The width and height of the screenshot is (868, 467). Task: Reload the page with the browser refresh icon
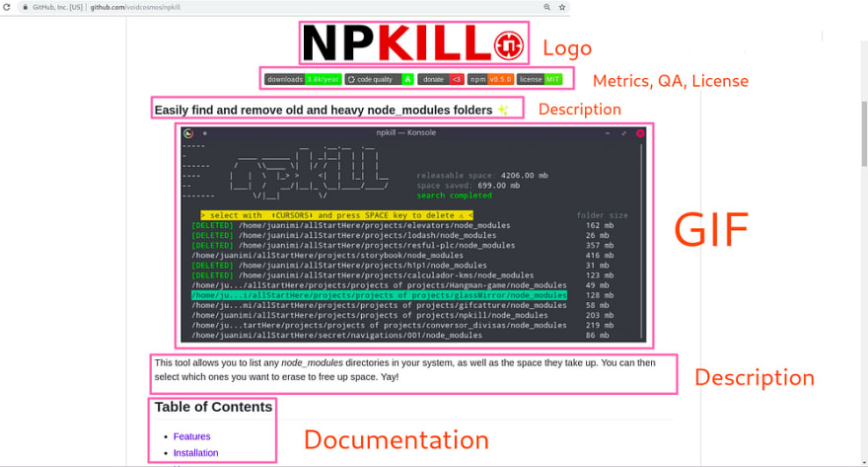pyautogui.click(x=7, y=7)
